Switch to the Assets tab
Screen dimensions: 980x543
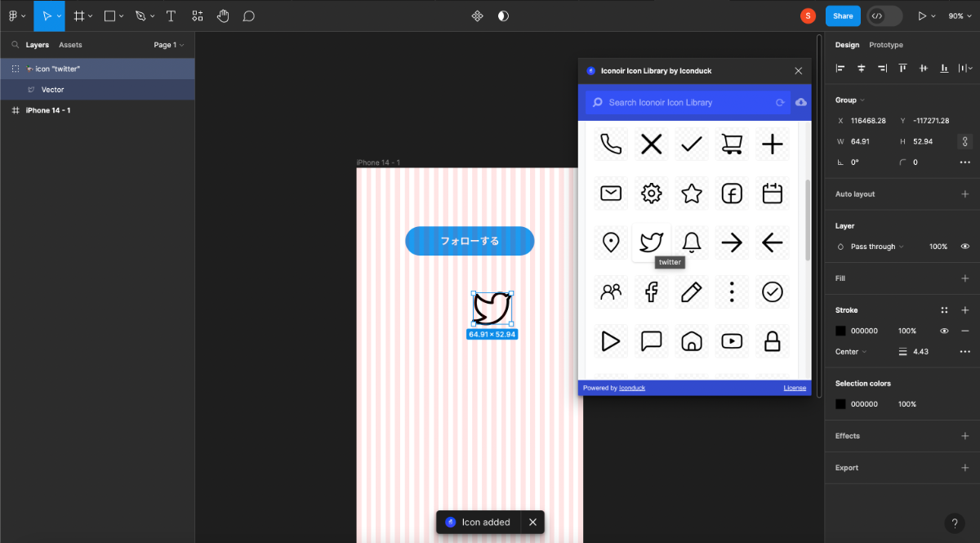coord(70,45)
